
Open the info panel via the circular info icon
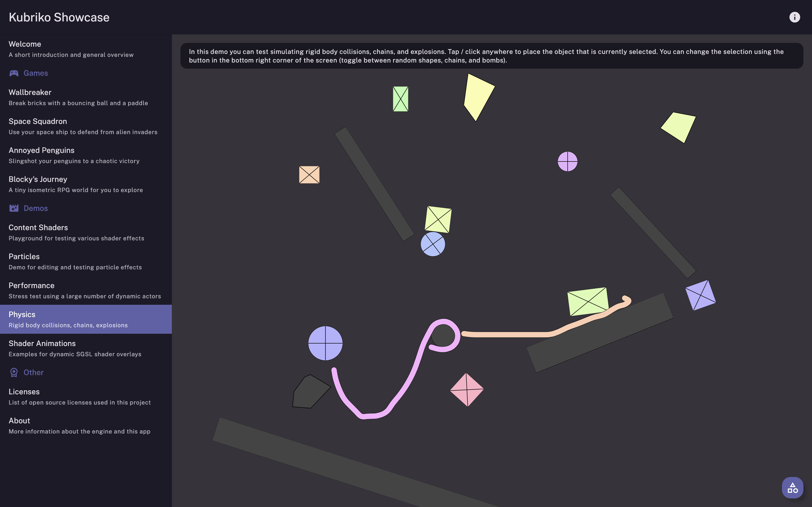[795, 17]
